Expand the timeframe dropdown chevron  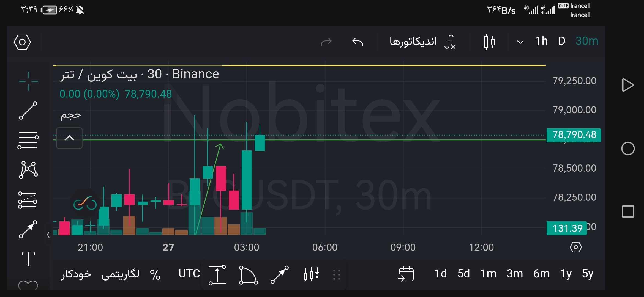tap(520, 42)
